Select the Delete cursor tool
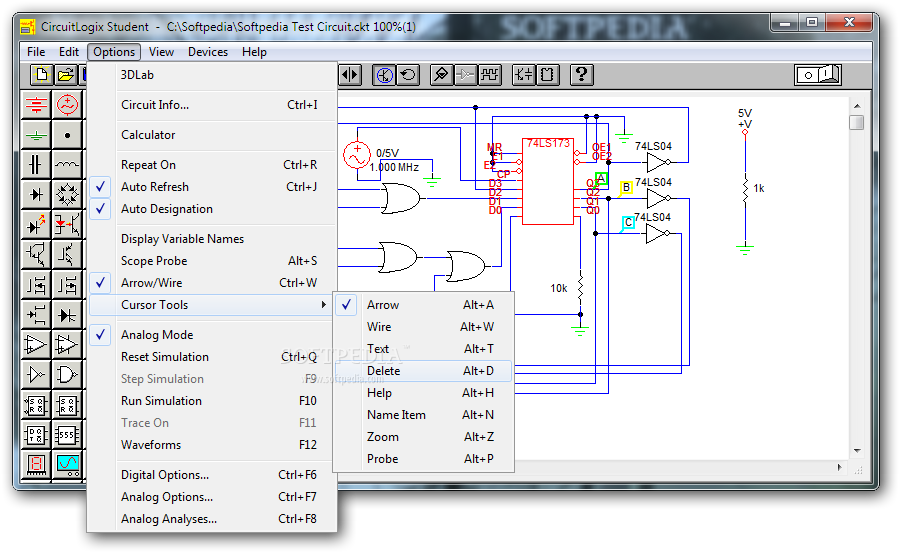Viewport: 900px width, 553px height. 424,371
